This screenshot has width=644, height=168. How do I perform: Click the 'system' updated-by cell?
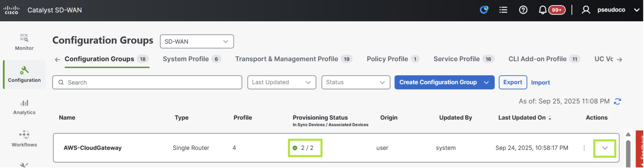[446, 148]
